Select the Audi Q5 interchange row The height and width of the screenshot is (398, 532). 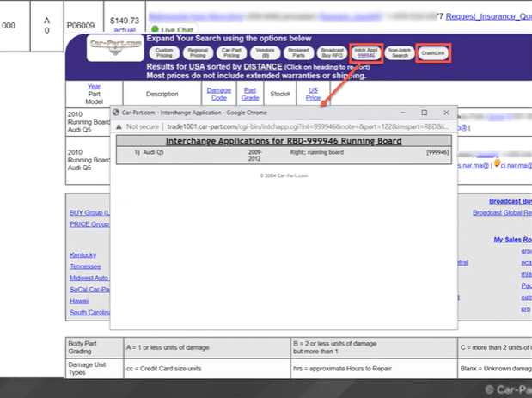[284, 156]
